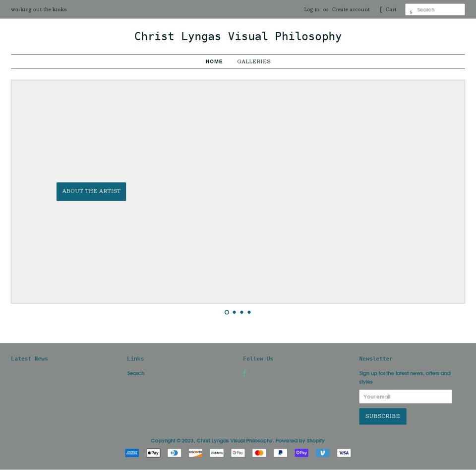Click the Links footer heading
This screenshot has height=470, width=476.
(x=135, y=359)
